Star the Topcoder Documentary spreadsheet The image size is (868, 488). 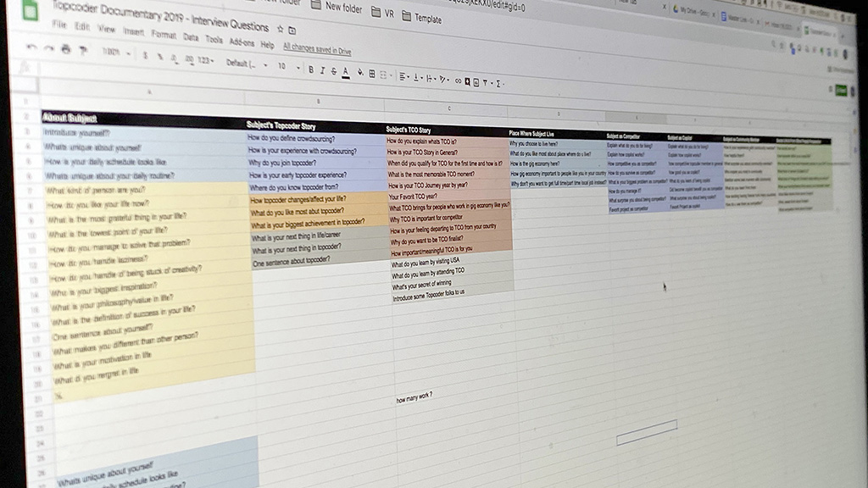tap(280, 29)
